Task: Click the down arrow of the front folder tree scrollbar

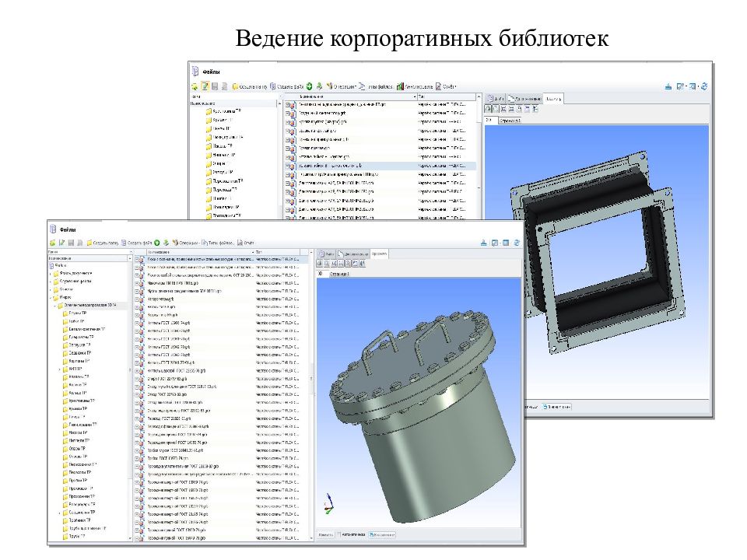Action: click(130, 537)
